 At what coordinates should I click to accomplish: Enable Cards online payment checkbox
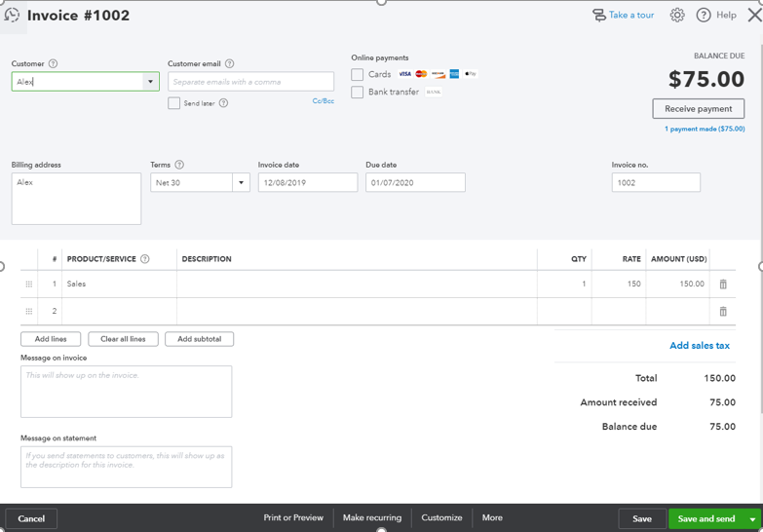click(x=358, y=74)
